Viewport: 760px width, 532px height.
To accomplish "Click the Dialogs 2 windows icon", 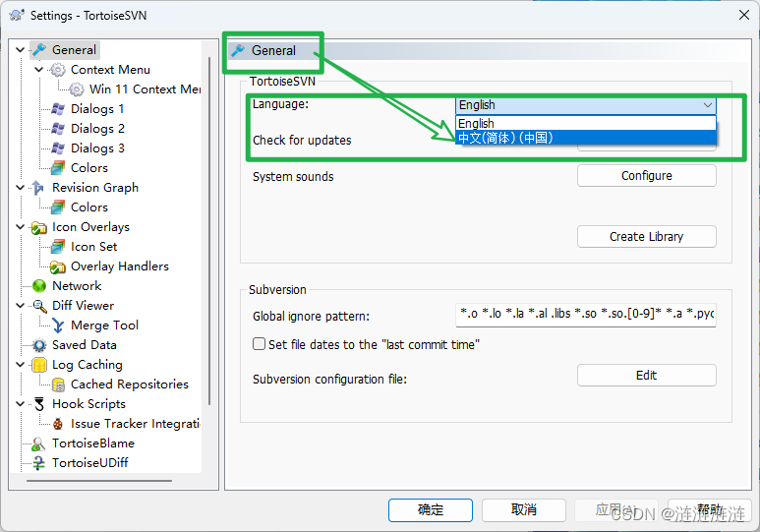I will [x=58, y=129].
